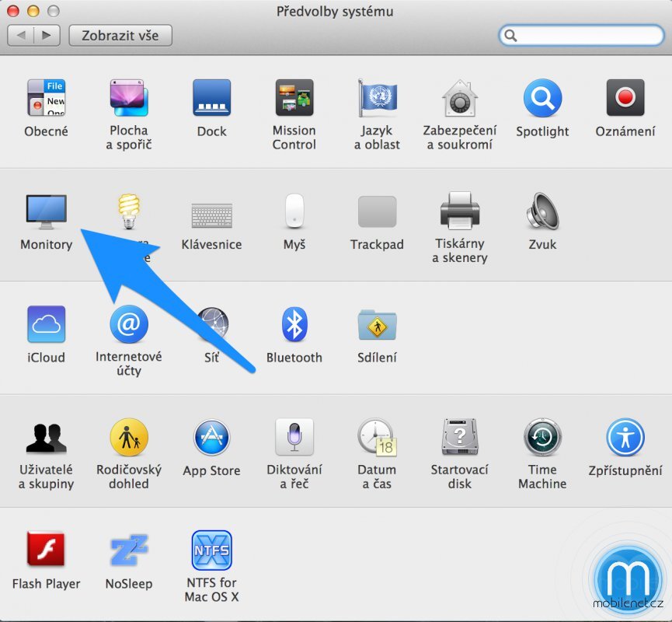Open Mission Control settings
Screen dimensions: 672x622
tap(294, 98)
